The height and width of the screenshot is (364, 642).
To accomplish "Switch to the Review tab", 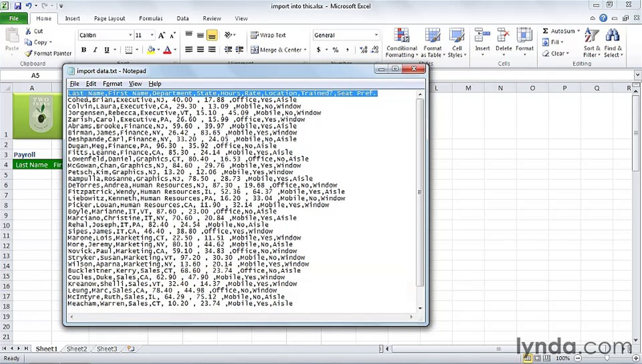I will [212, 18].
